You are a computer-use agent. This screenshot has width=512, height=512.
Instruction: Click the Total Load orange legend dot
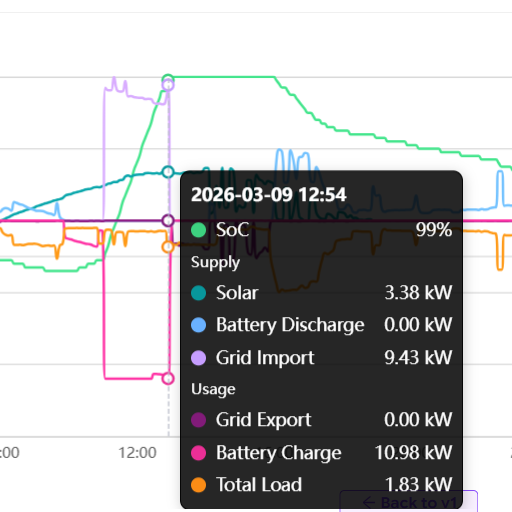[x=198, y=485]
